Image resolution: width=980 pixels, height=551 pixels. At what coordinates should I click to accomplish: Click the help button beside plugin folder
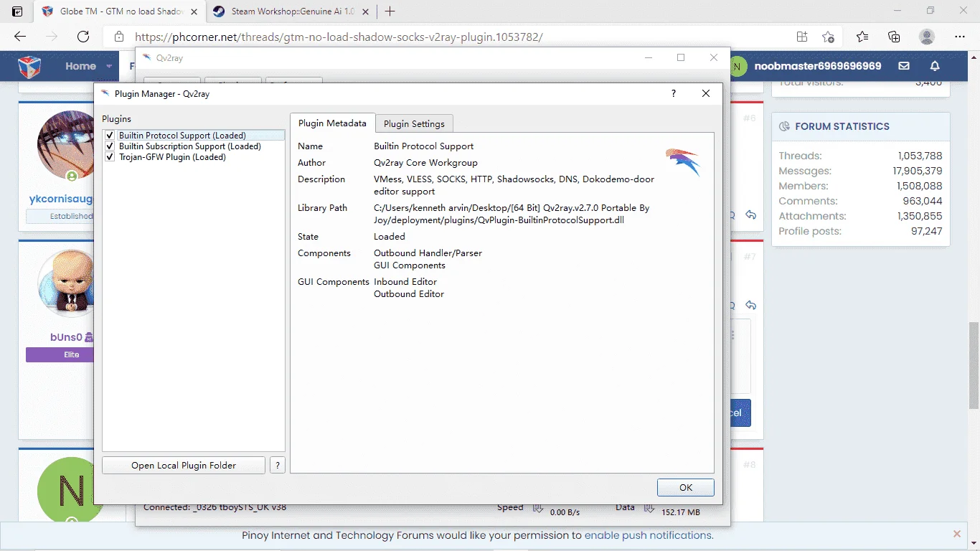click(x=277, y=465)
